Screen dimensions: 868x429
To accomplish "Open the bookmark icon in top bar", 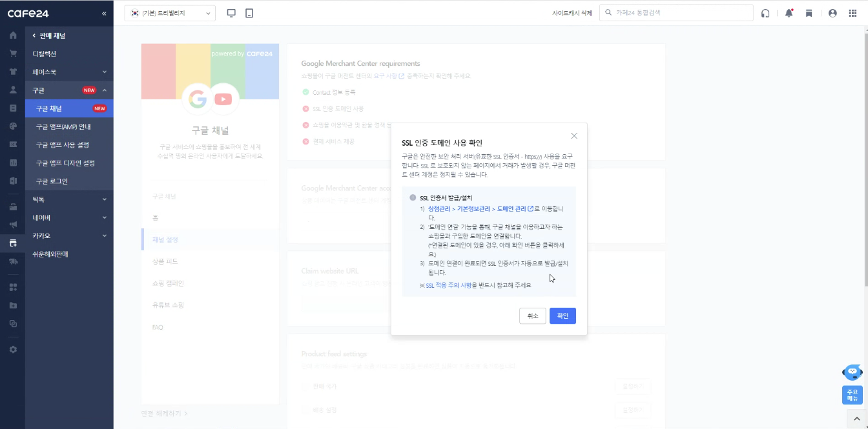I will pyautogui.click(x=809, y=13).
